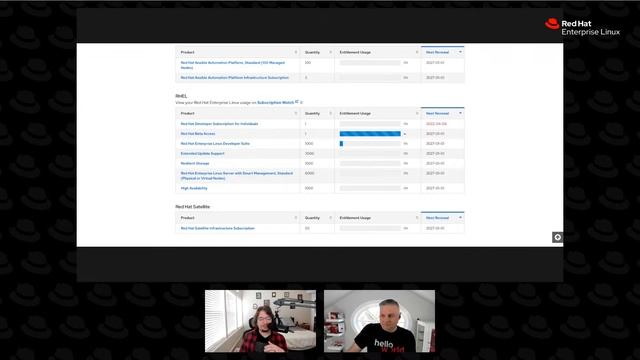Click Next Renewal header text in Satellite table

pos(437,218)
